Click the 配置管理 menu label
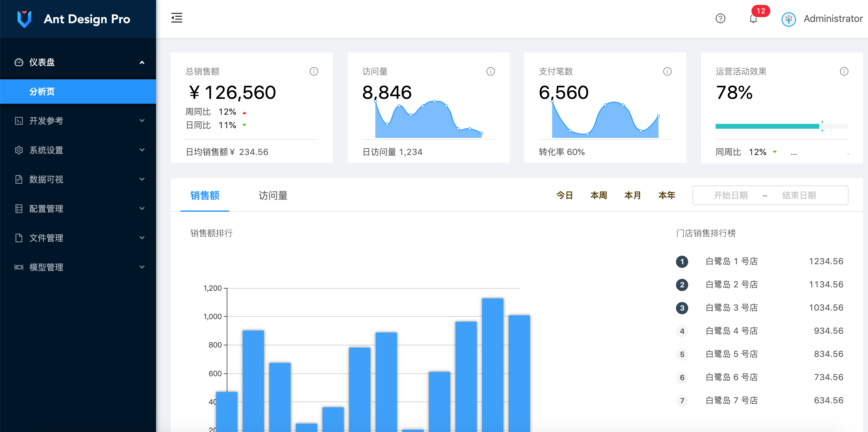 point(46,209)
